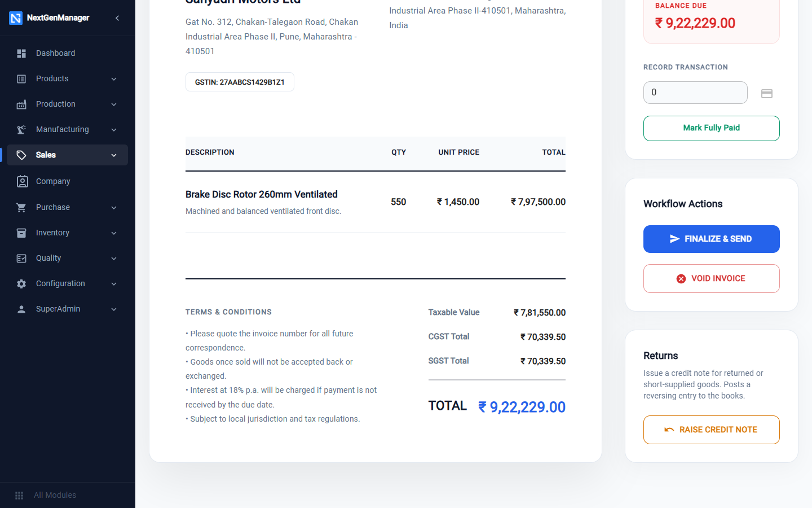Expand the Purchase menu chevron
Image resolution: width=812 pixels, height=508 pixels.
[114, 207]
